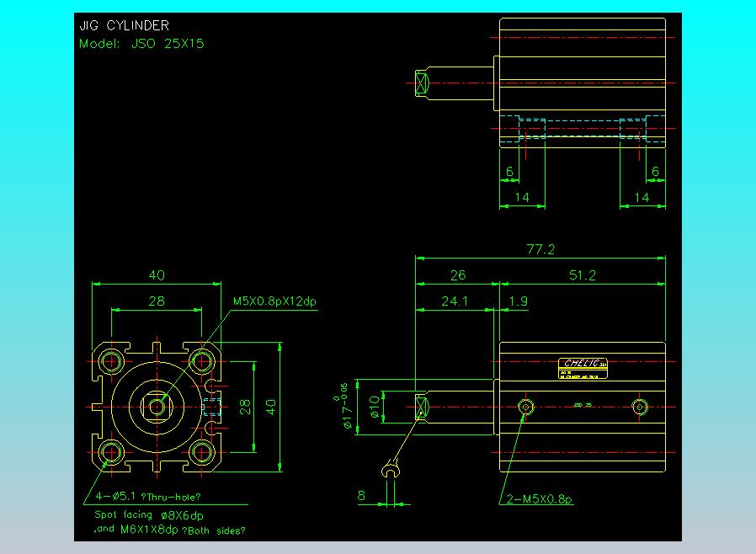This screenshot has height=554, width=756.
Task: Click the 26 dimension beside 51.2
Action: (458, 275)
